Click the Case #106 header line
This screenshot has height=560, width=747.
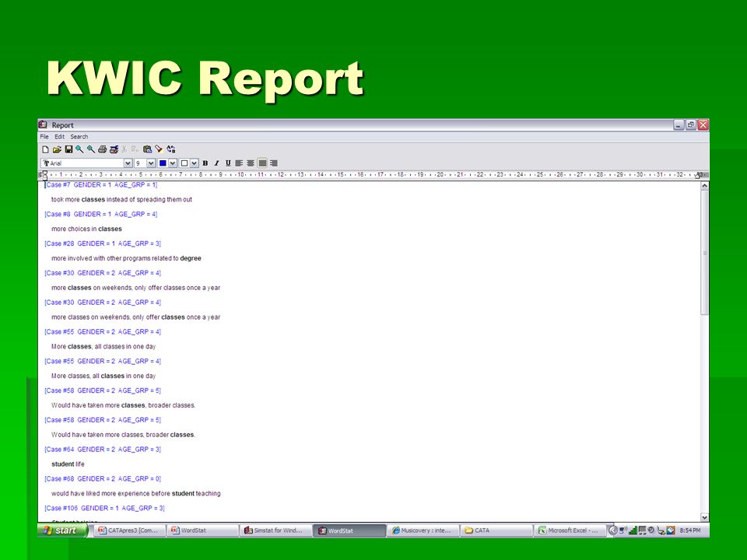point(104,509)
